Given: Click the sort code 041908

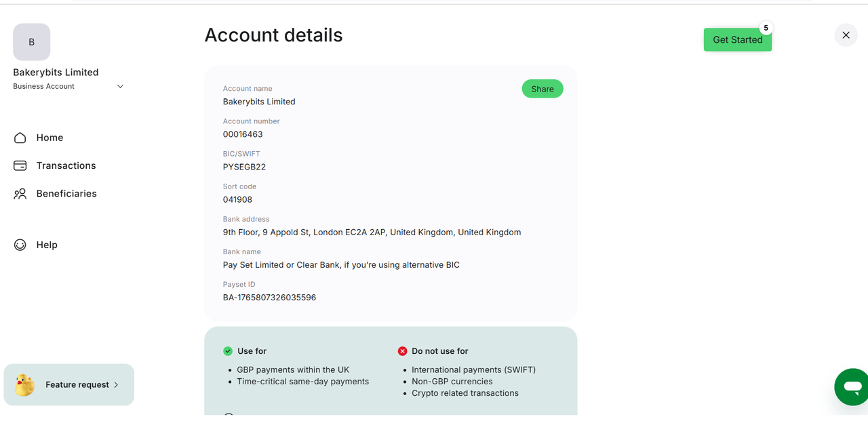Looking at the screenshot, I should click(237, 199).
